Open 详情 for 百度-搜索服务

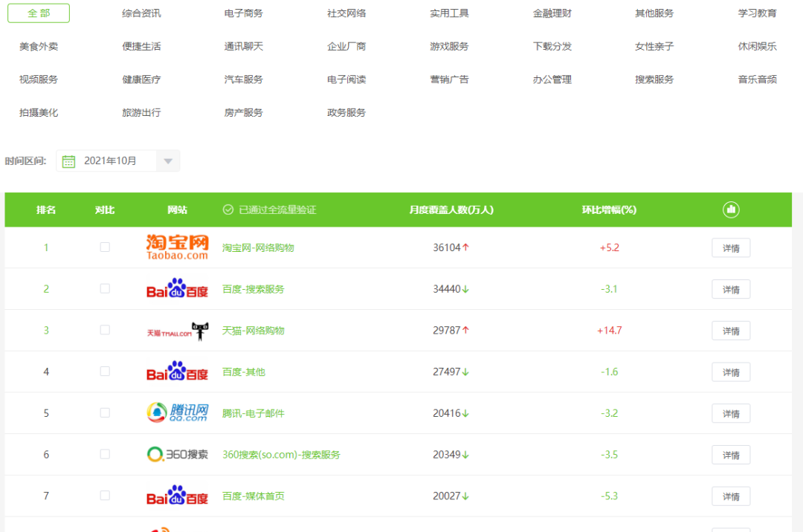pyautogui.click(x=731, y=290)
